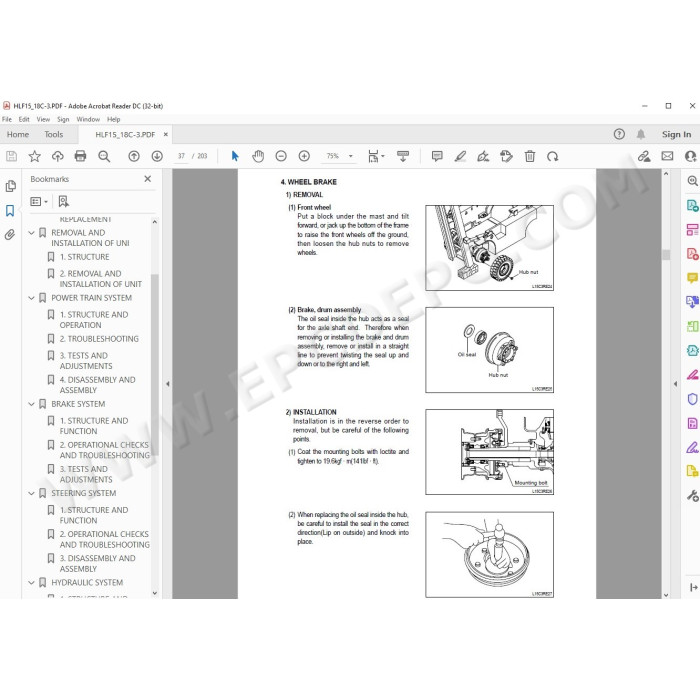Open the fit page options icon
This screenshot has width=700, height=700.
(x=375, y=156)
